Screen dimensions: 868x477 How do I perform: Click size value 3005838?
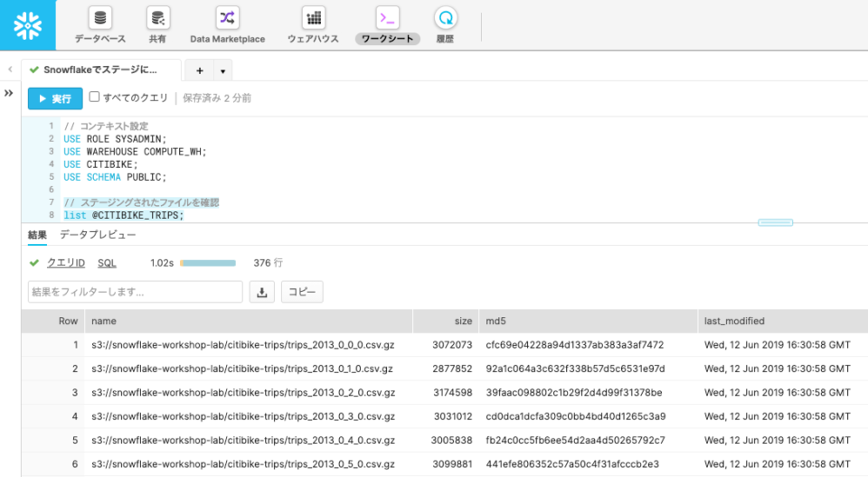click(x=452, y=440)
